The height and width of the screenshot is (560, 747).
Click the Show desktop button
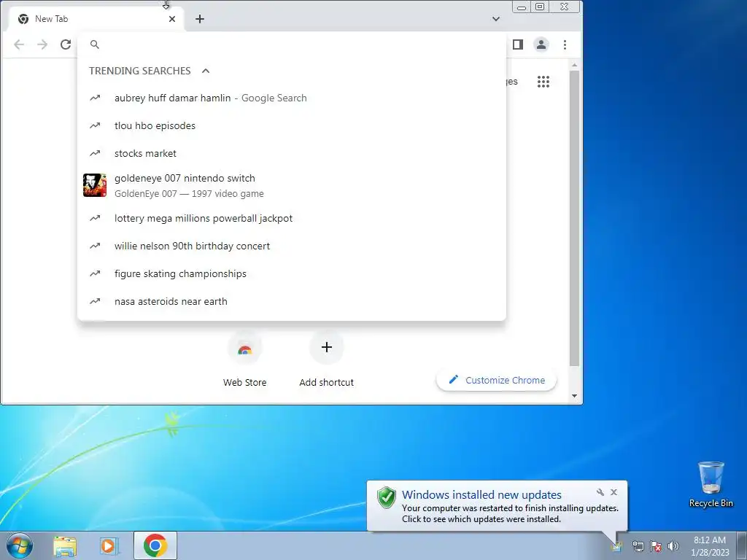point(741,545)
